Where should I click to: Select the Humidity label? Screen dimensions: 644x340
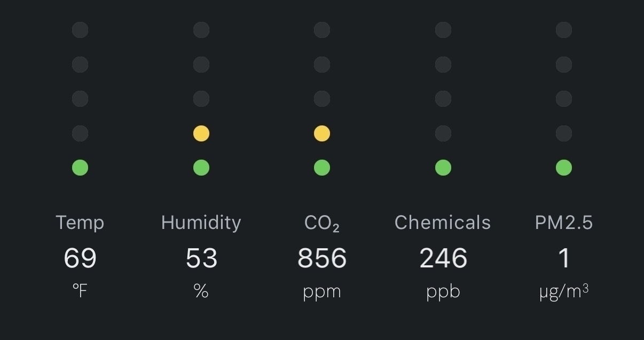pyautogui.click(x=201, y=223)
